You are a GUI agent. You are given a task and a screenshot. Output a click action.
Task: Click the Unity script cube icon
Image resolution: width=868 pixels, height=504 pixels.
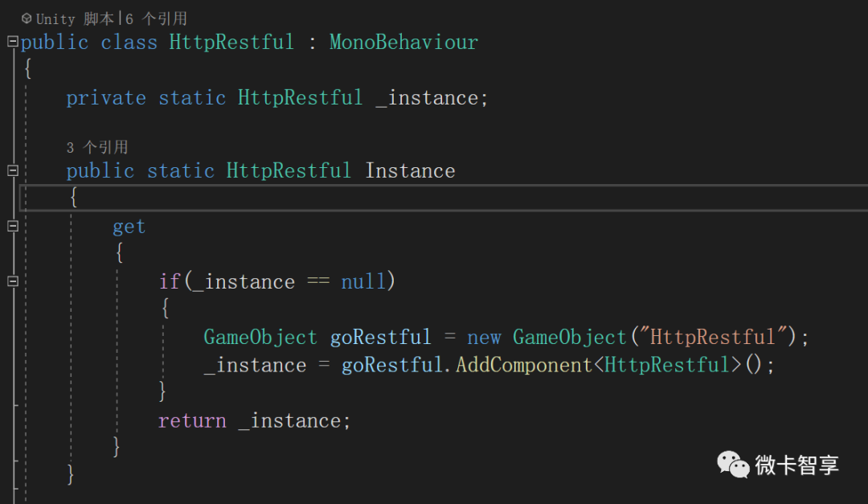27,18
